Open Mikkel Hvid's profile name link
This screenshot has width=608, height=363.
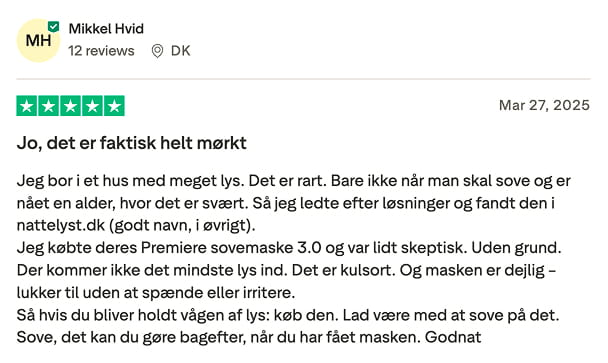tap(106, 29)
